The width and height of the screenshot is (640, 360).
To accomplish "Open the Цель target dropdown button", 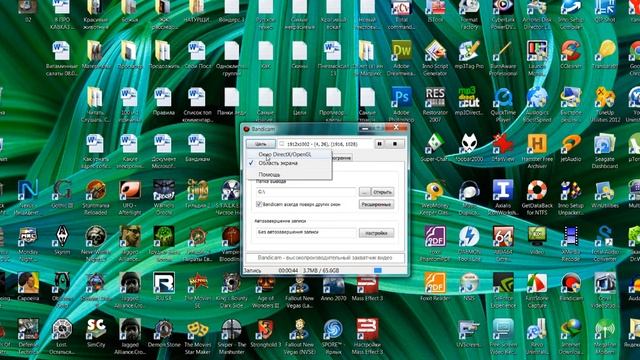I will [x=260, y=144].
